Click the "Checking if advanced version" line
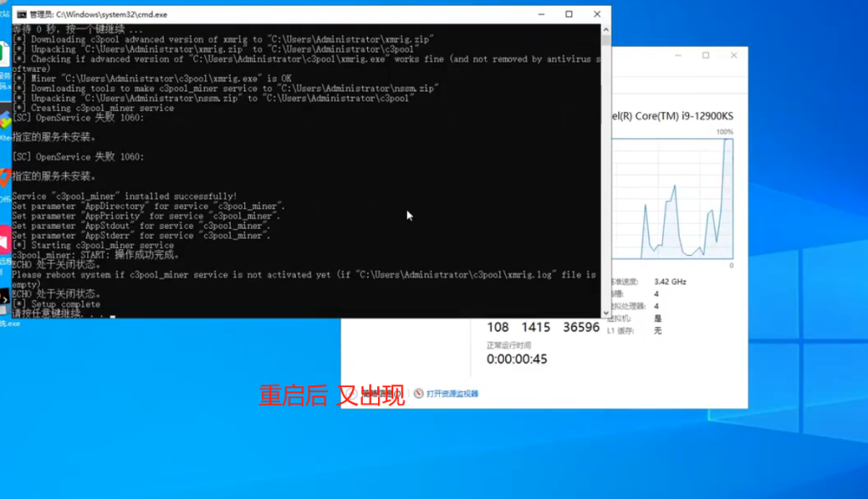 point(306,64)
